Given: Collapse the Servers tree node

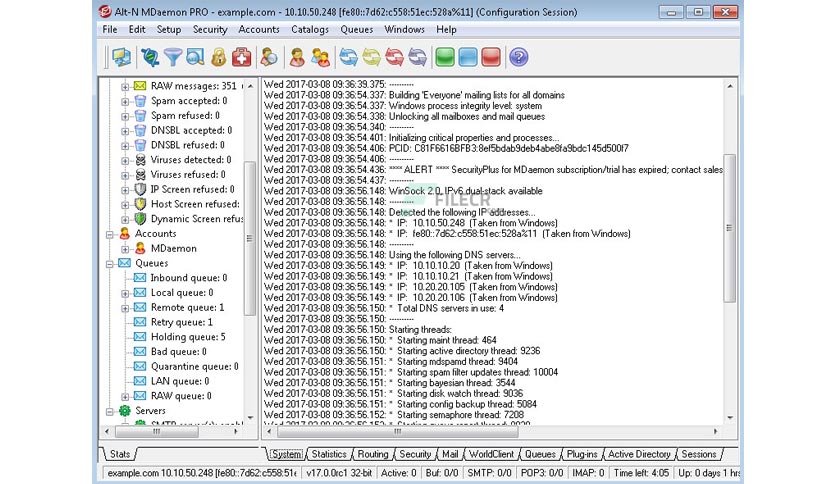Looking at the screenshot, I should pos(110,411).
